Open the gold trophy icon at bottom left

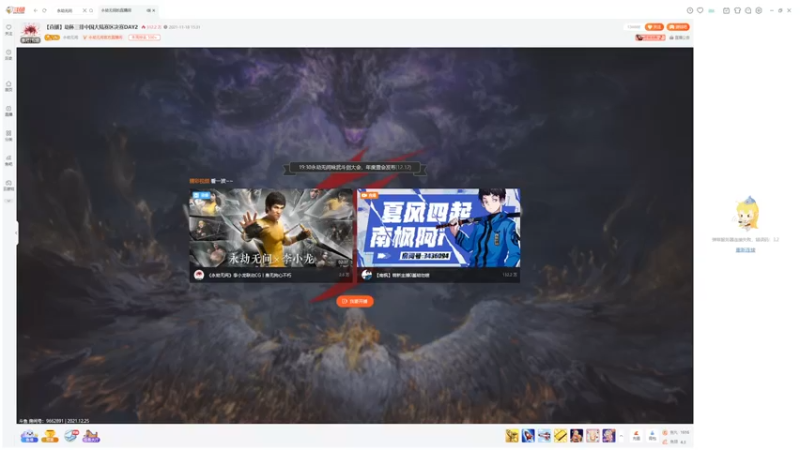(x=50, y=436)
